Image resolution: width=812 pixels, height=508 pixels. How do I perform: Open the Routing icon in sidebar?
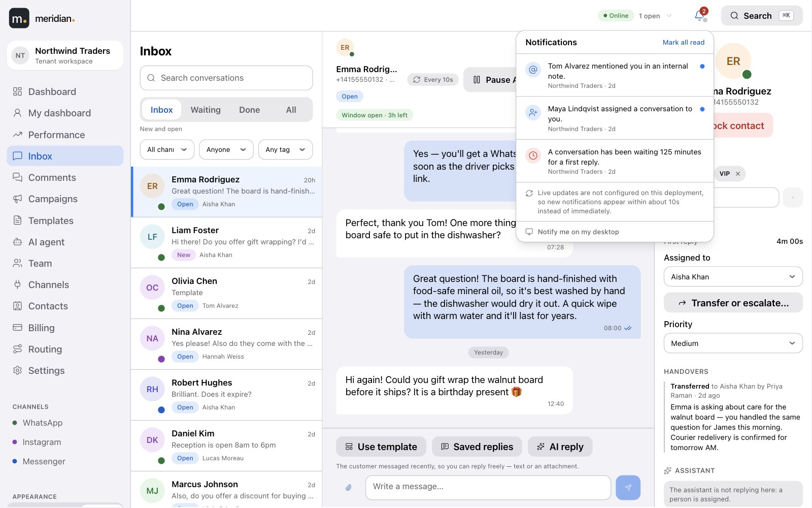point(18,349)
